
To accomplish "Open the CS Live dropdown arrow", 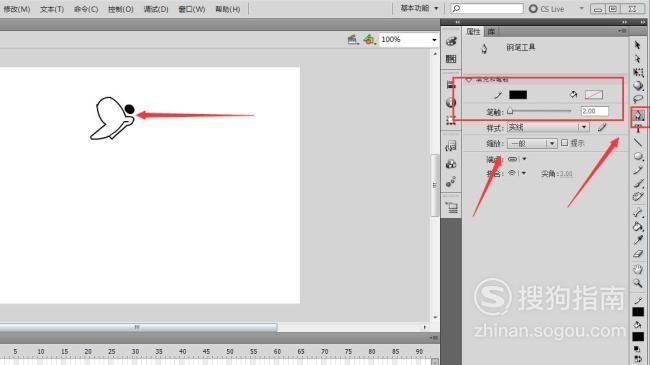I will (581, 8).
